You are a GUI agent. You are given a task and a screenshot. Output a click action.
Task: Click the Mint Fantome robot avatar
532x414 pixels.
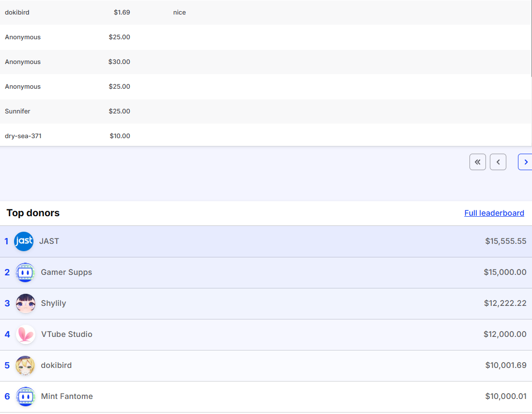(26, 397)
